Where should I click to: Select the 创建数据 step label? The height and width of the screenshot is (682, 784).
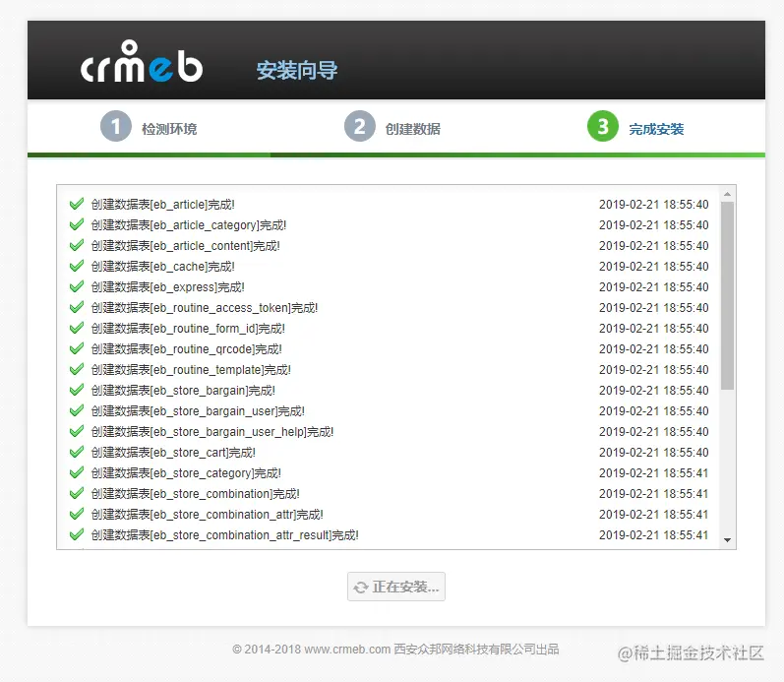tap(413, 129)
